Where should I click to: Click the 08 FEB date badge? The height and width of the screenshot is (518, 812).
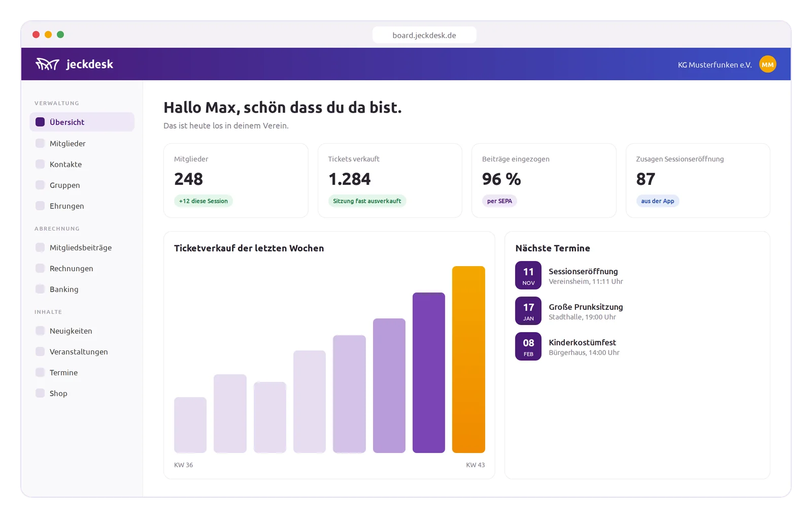528,346
